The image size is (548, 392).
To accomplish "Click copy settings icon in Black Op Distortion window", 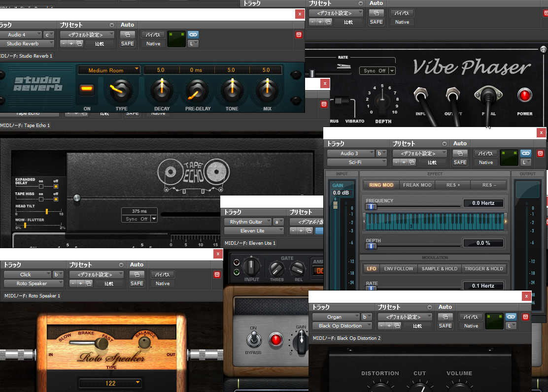I will point(397,326).
